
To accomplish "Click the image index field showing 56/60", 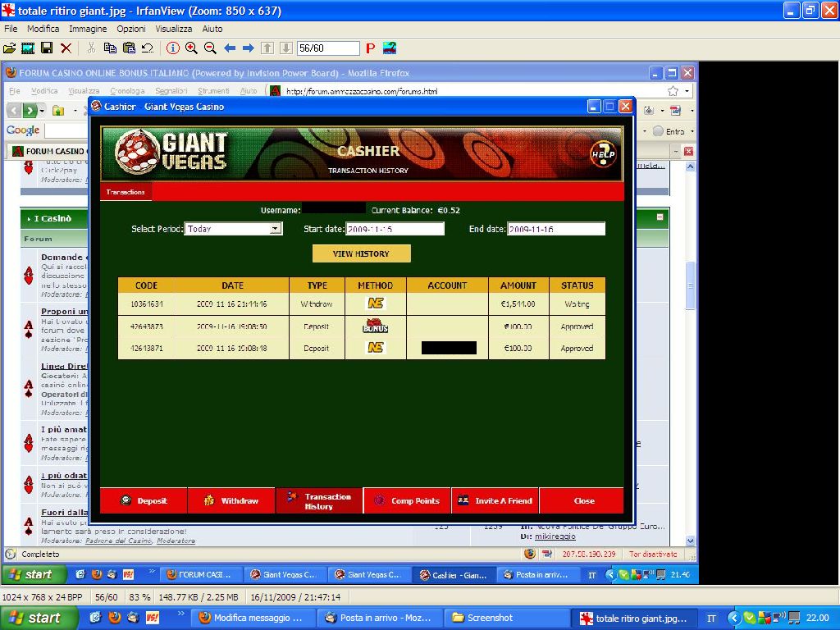I will [328, 48].
